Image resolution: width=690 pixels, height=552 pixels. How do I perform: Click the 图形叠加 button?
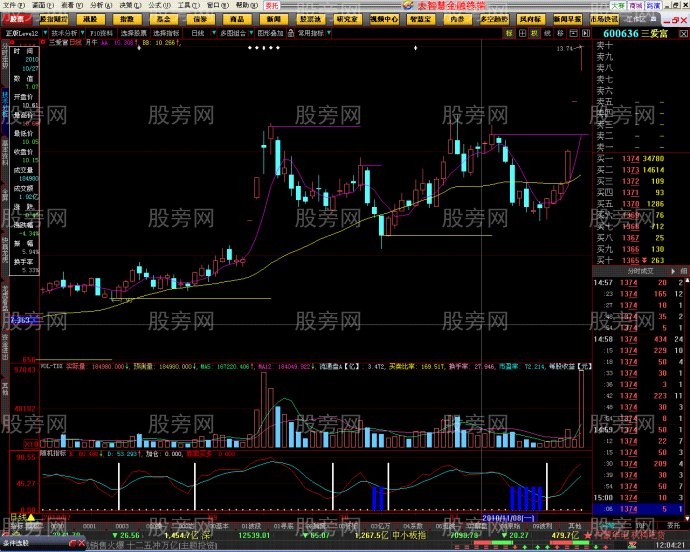tap(270, 33)
